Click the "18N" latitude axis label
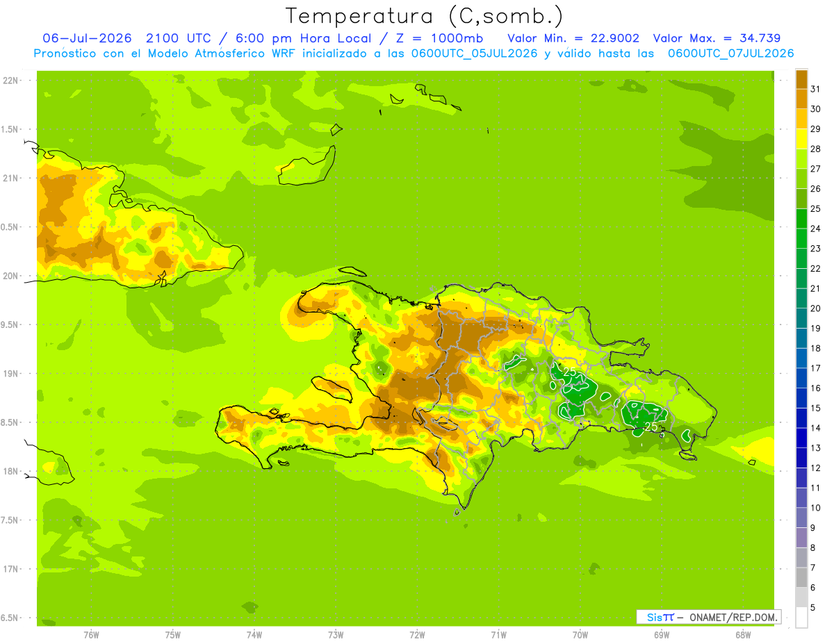 (10, 471)
